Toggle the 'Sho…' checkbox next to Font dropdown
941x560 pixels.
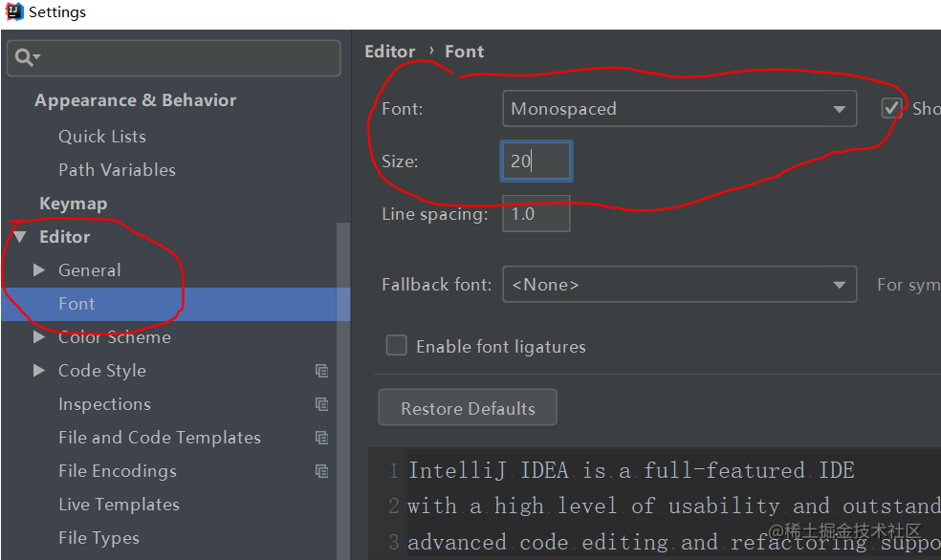click(x=891, y=109)
